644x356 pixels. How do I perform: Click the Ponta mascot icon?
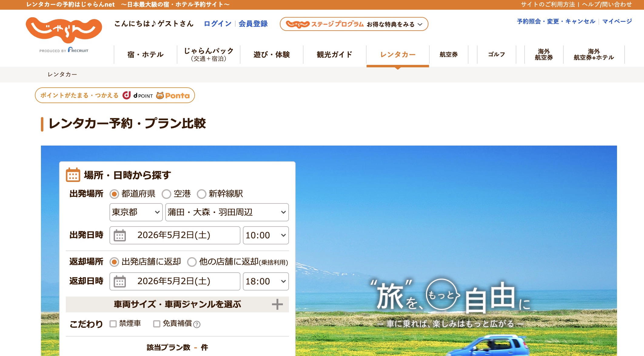click(160, 96)
